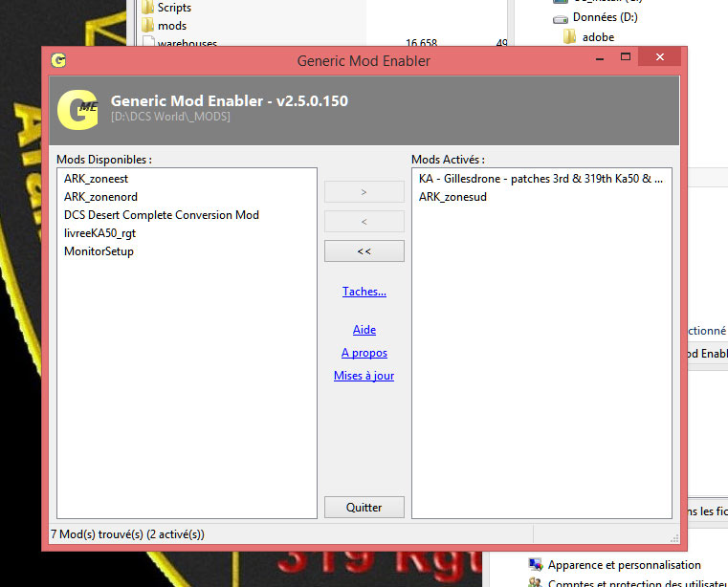Image resolution: width=728 pixels, height=587 pixels.
Task: Select DCS Desert Complete Conversion Mod
Action: click(161, 215)
